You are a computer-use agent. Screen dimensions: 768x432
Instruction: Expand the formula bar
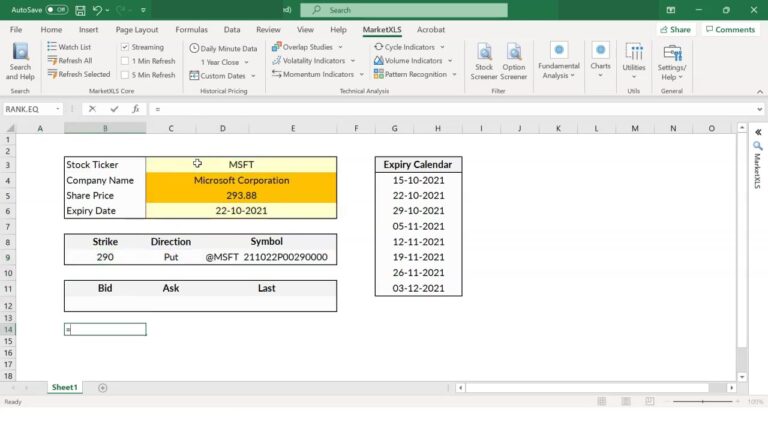[x=760, y=109]
